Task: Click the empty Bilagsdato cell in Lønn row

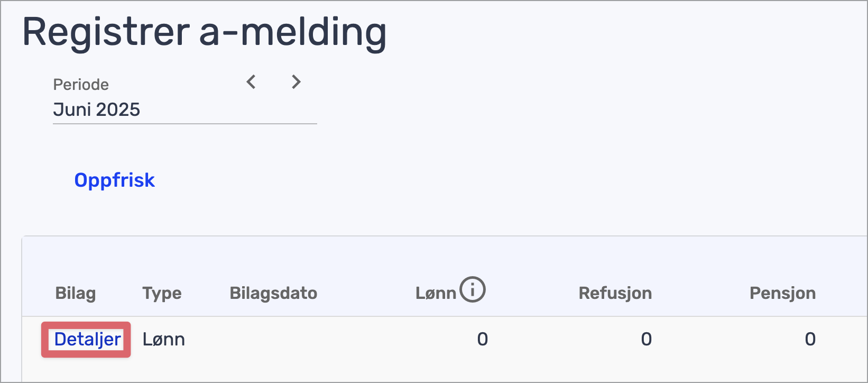Action: (273, 340)
